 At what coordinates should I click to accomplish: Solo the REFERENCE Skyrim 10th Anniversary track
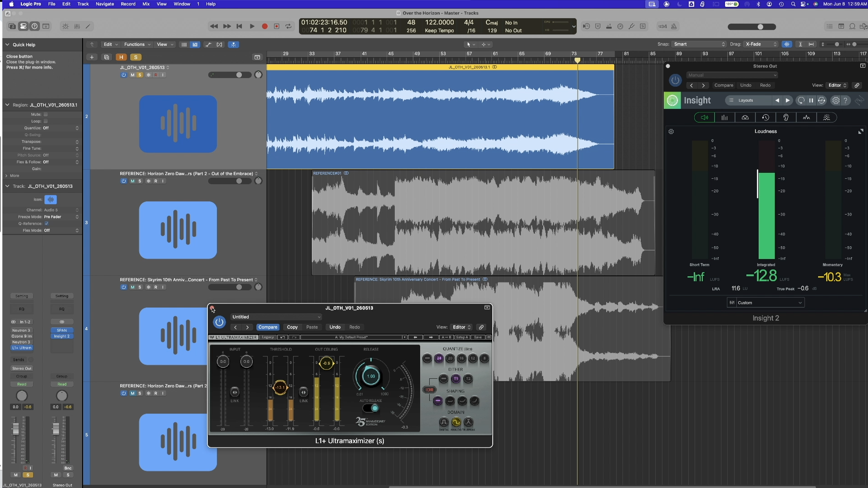click(140, 287)
